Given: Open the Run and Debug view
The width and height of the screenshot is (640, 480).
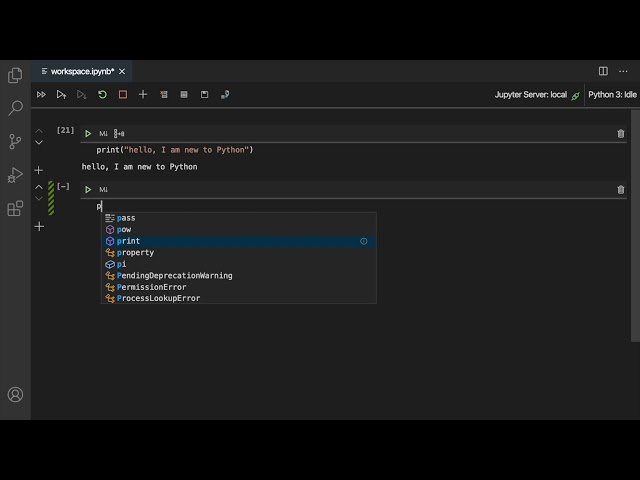Looking at the screenshot, I should 15,175.
